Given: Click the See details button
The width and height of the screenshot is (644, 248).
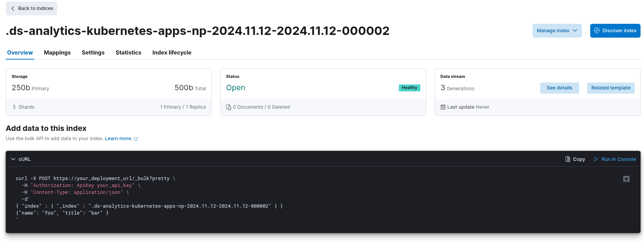Looking at the screenshot, I should point(559,88).
